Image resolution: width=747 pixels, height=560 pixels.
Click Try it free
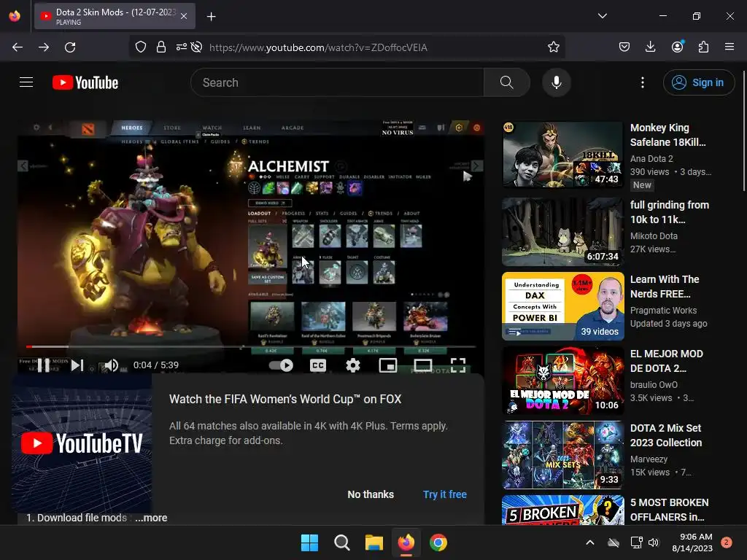[445, 494]
